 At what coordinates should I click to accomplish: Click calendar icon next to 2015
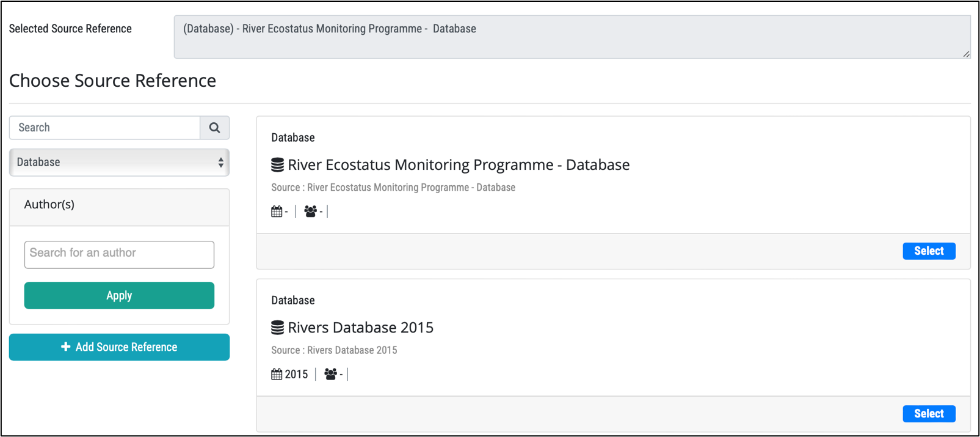click(277, 374)
